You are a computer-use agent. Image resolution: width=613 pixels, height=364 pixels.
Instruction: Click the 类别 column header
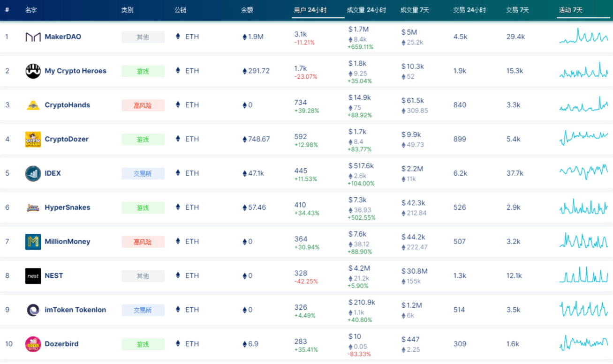pos(127,10)
